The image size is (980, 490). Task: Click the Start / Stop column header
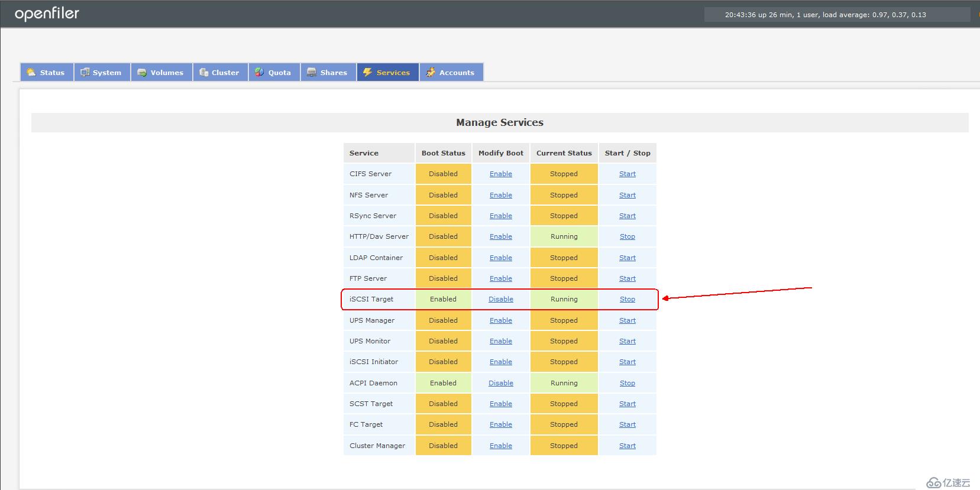click(628, 153)
